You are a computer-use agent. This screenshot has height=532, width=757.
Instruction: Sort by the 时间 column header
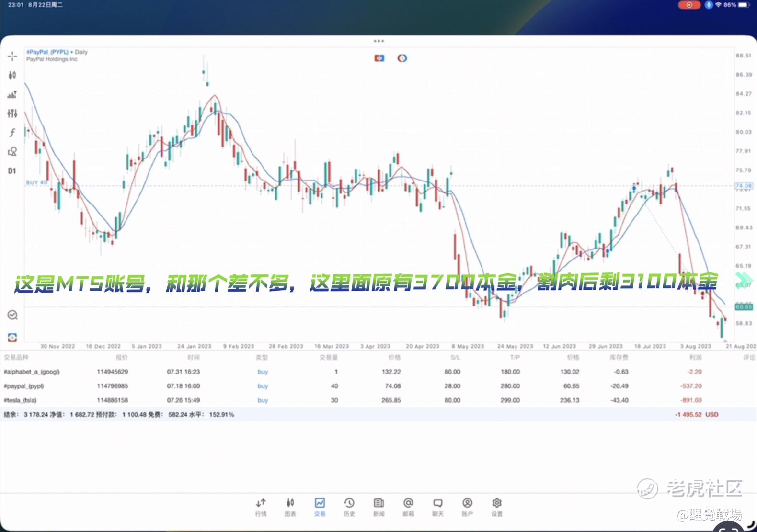194,357
